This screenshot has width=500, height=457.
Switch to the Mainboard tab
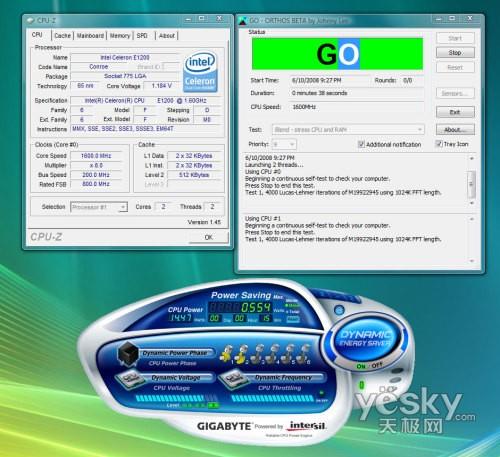point(90,36)
